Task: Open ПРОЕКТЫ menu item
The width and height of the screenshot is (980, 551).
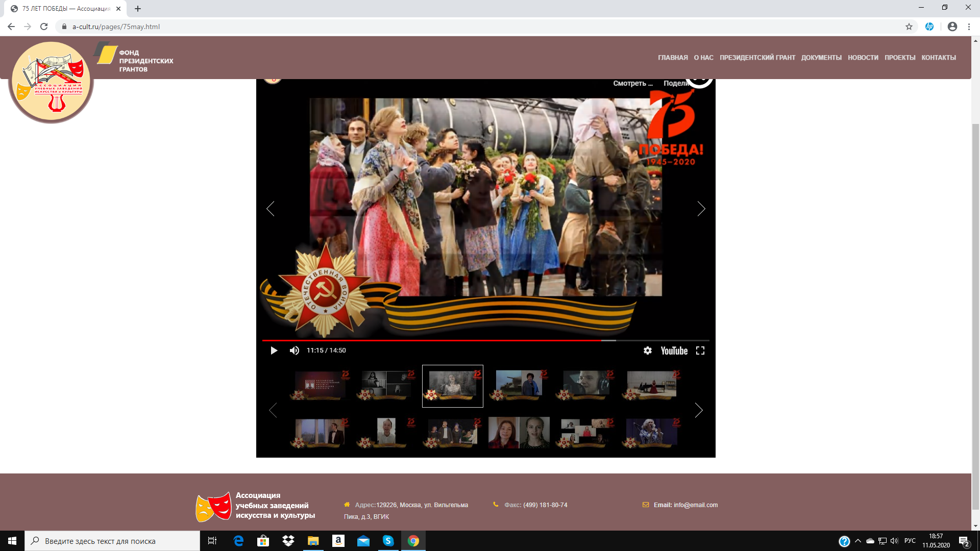Action: tap(900, 58)
